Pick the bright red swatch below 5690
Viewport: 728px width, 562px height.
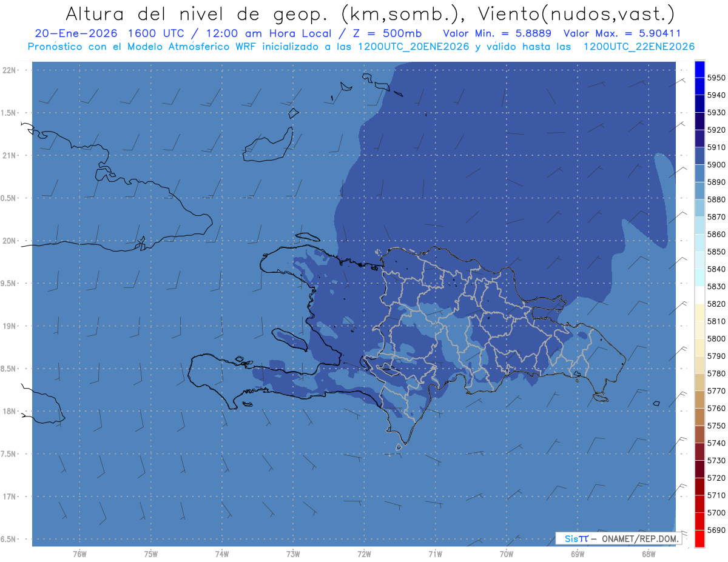pyautogui.click(x=699, y=538)
